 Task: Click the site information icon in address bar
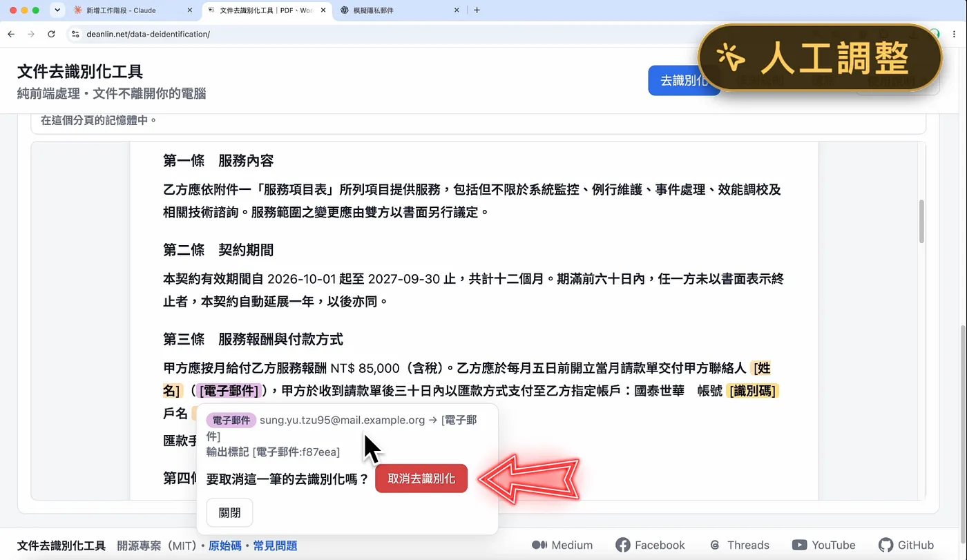coord(76,34)
